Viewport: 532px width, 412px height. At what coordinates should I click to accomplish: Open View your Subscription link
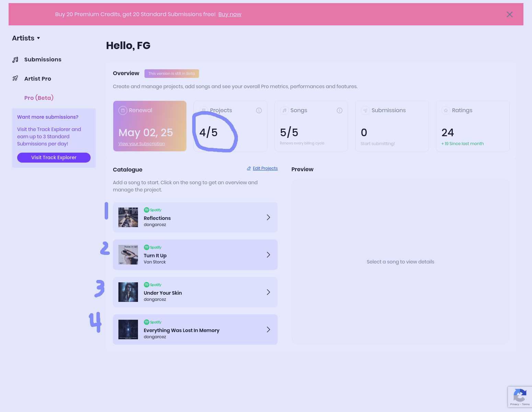pos(141,144)
